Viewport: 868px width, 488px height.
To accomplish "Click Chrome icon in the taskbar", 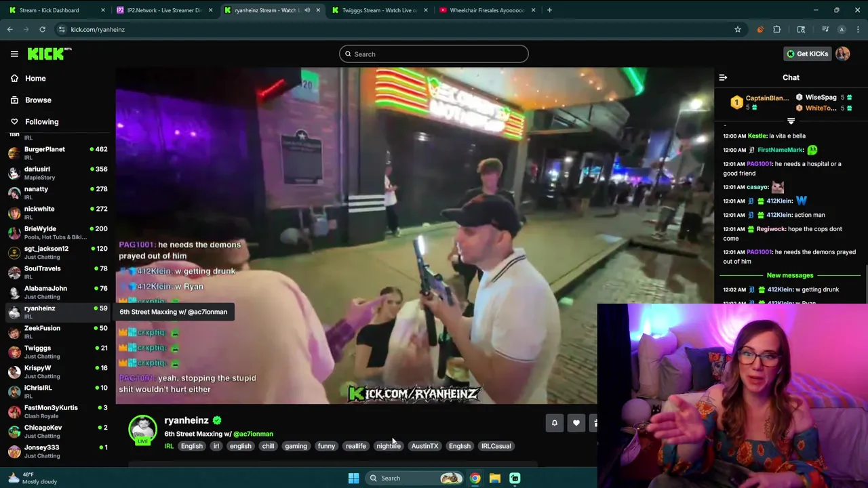I will tap(475, 478).
